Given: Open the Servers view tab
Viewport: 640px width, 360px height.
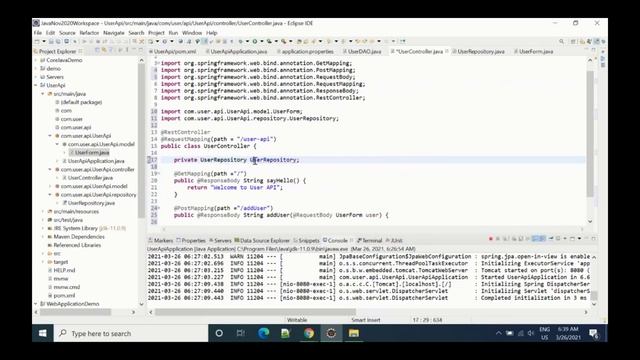Looking at the screenshot, I should pos(222,240).
